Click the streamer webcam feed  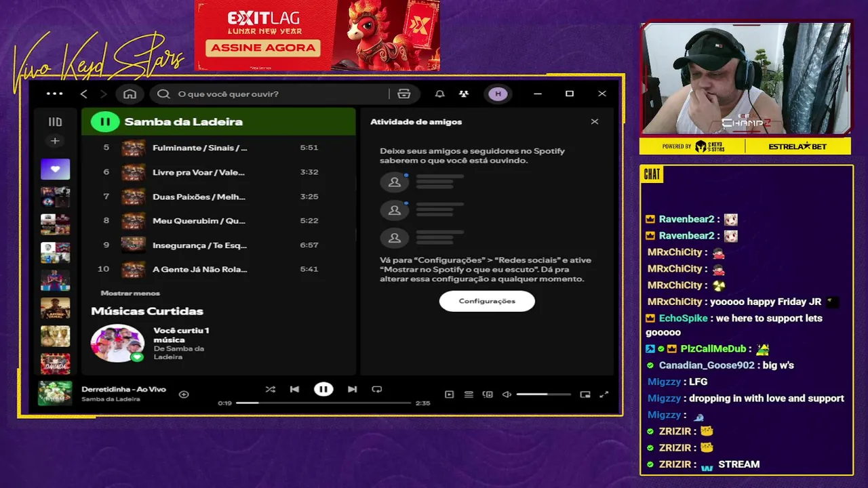(745, 79)
